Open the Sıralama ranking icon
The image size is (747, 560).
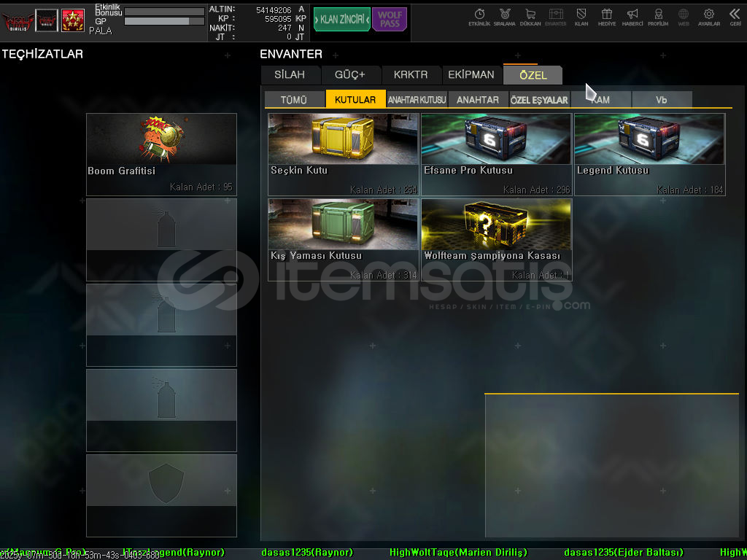tap(505, 17)
